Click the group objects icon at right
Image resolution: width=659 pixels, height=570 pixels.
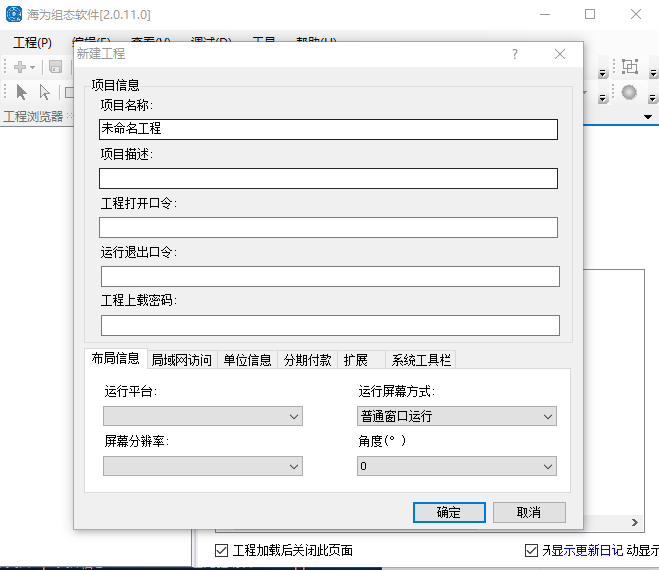point(630,67)
